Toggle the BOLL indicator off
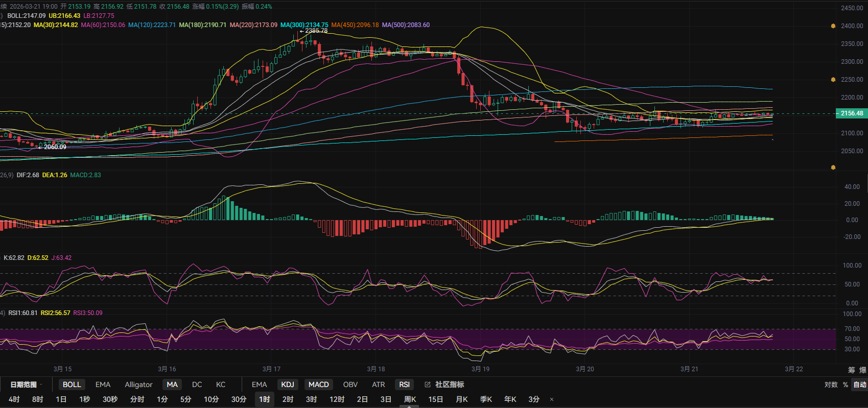Viewport: 868px width, 408px height. point(72,385)
